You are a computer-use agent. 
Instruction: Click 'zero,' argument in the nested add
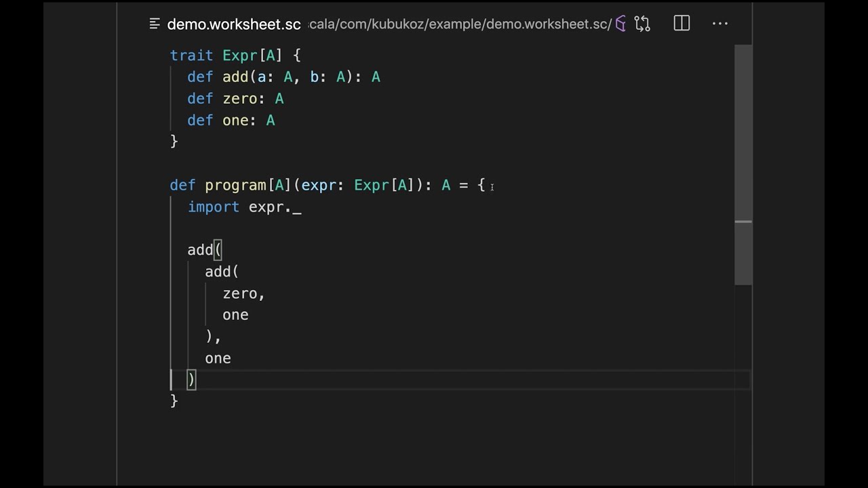[x=243, y=293]
